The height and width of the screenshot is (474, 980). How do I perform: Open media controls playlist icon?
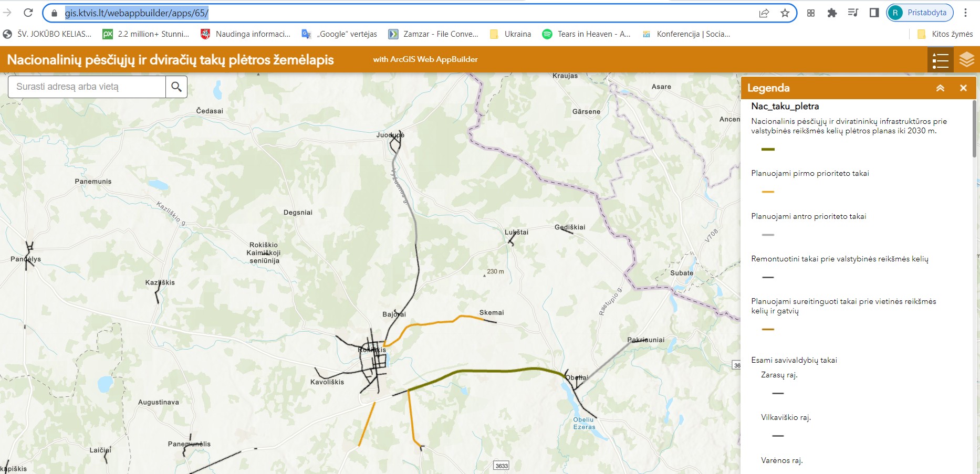pos(853,13)
